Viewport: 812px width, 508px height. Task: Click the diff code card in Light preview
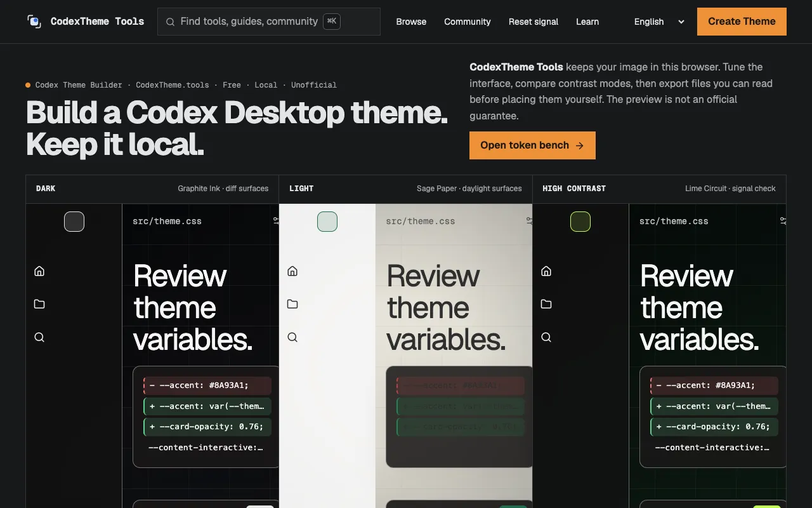(x=459, y=417)
